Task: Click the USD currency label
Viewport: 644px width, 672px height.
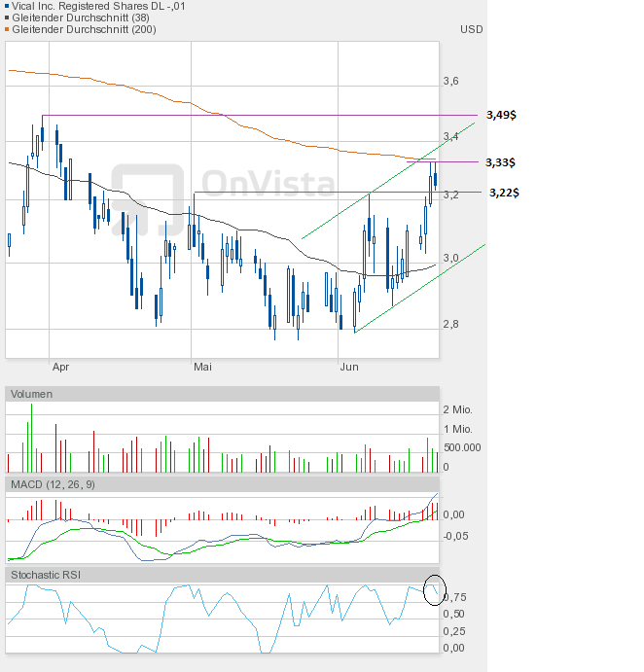Action: tap(471, 29)
